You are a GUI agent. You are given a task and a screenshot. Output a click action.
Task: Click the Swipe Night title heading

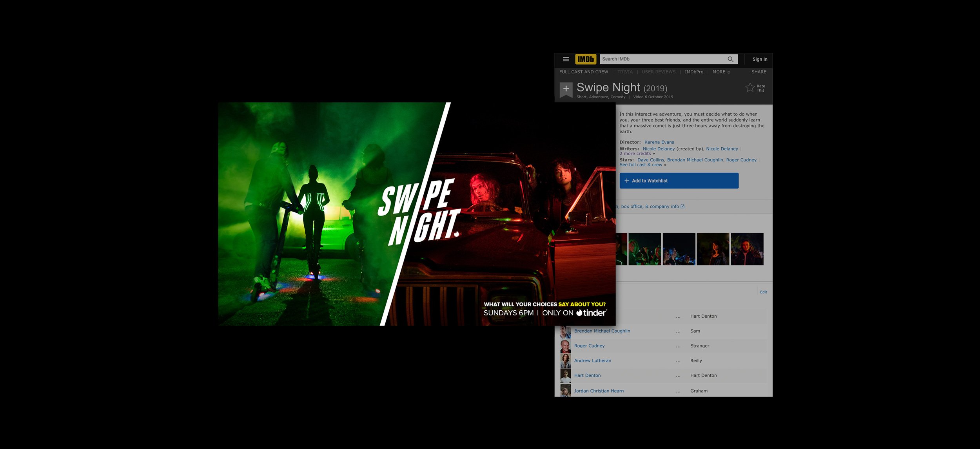pos(608,87)
